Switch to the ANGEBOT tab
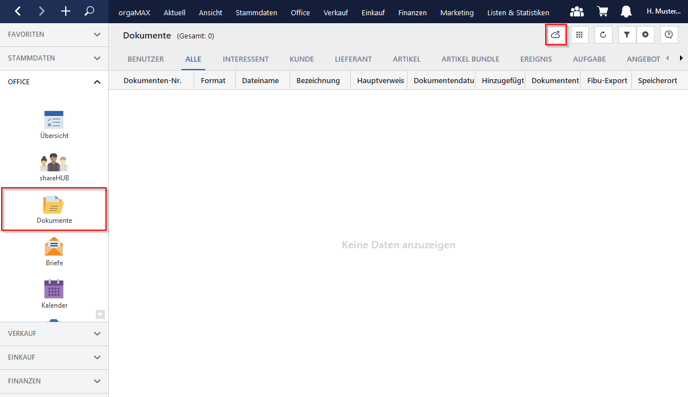This screenshot has width=688, height=397. (x=643, y=59)
